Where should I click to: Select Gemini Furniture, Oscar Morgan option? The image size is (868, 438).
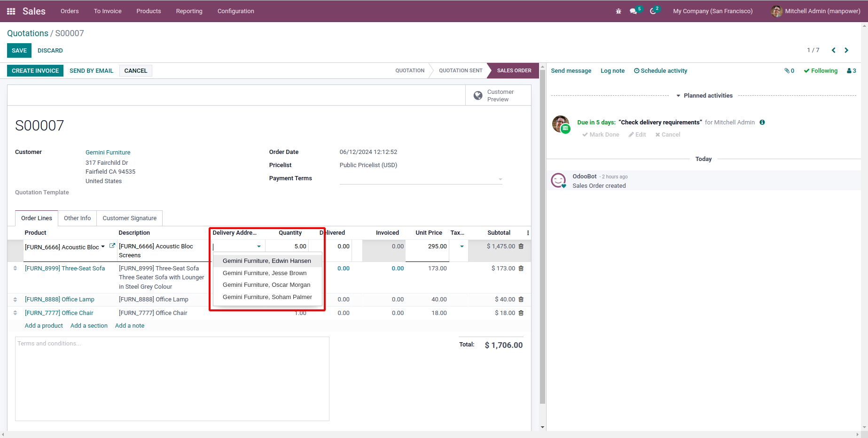(267, 285)
